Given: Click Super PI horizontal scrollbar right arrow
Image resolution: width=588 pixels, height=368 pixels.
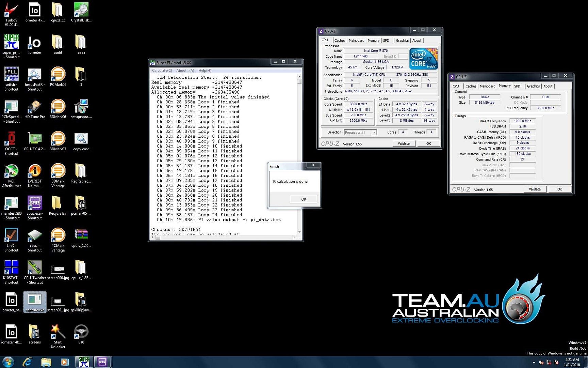Looking at the screenshot, I should 294,237.
